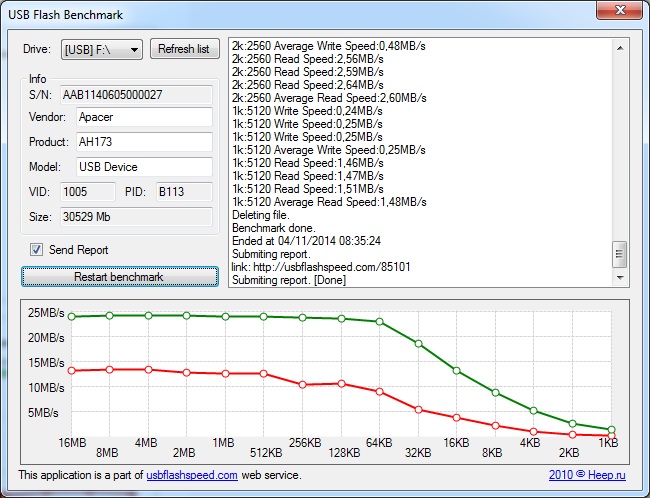The height and width of the screenshot is (498, 650).
Task: Select the Product field containing AH173
Action: (x=143, y=142)
